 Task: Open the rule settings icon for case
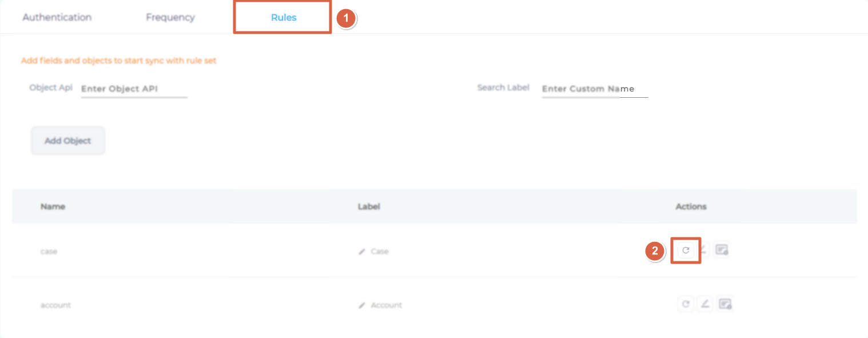point(722,250)
